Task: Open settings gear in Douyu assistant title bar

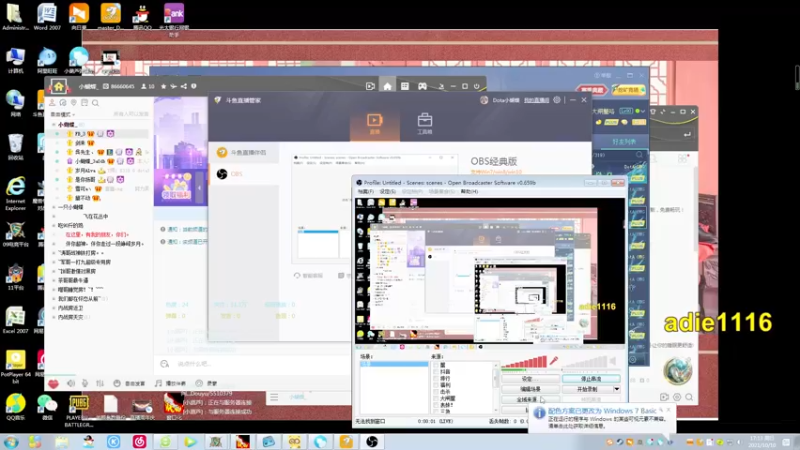Action: pyautogui.click(x=557, y=100)
